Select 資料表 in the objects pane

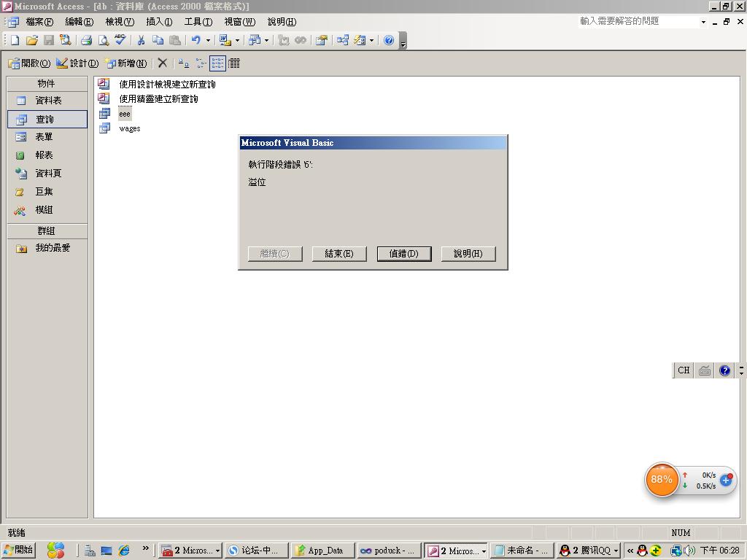tap(47, 101)
